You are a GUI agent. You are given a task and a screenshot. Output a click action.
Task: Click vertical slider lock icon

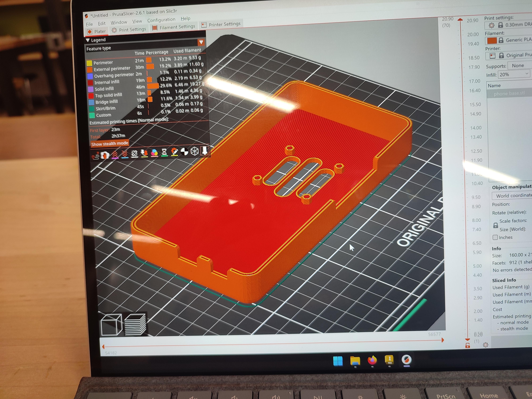click(467, 346)
